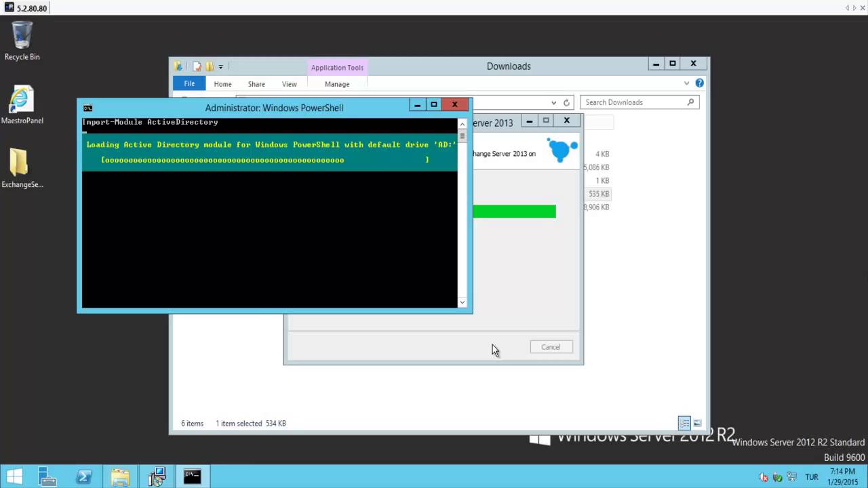Click the 'Import-Module ActiveDirectory' command text
Image resolution: width=868 pixels, height=488 pixels.
click(150, 122)
